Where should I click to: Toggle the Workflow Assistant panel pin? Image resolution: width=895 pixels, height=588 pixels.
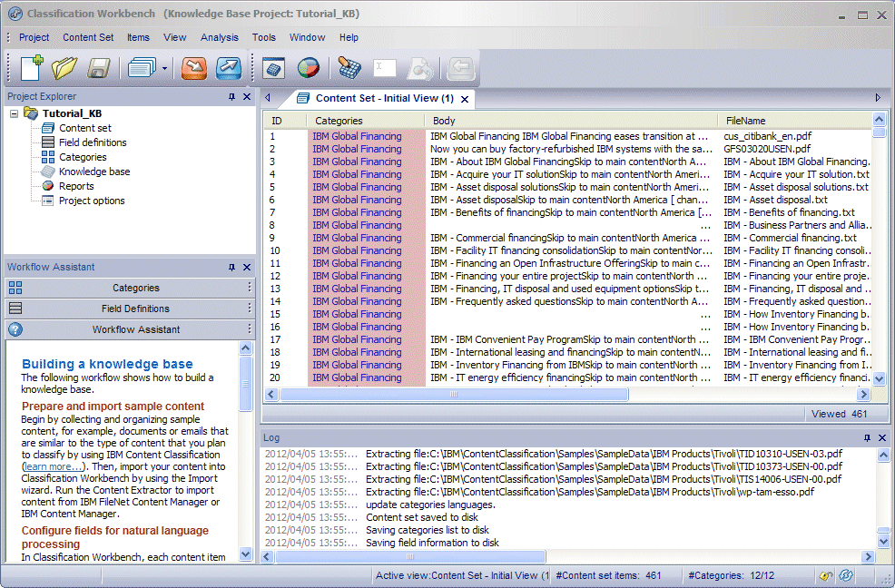[x=233, y=267]
